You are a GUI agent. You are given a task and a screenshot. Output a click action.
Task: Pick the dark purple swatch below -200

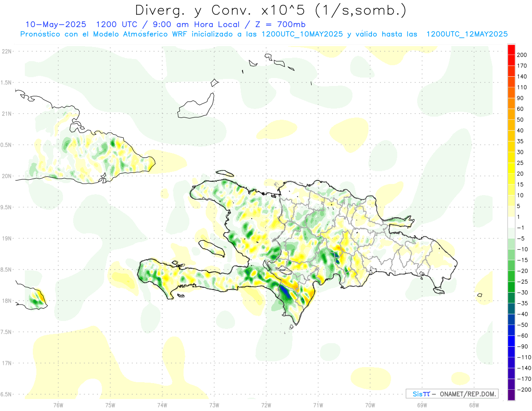pyautogui.click(x=511, y=395)
